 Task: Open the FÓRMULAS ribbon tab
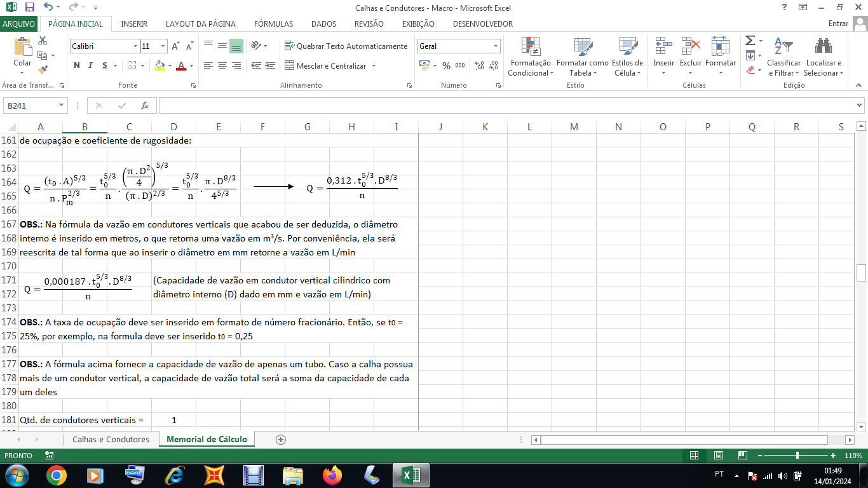point(273,24)
